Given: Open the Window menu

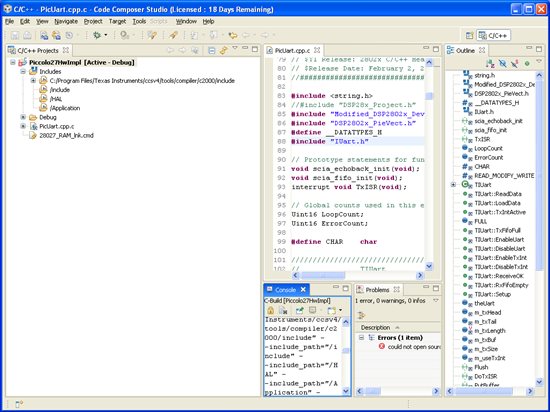Looking at the screenshot, I should click(186, 21).
